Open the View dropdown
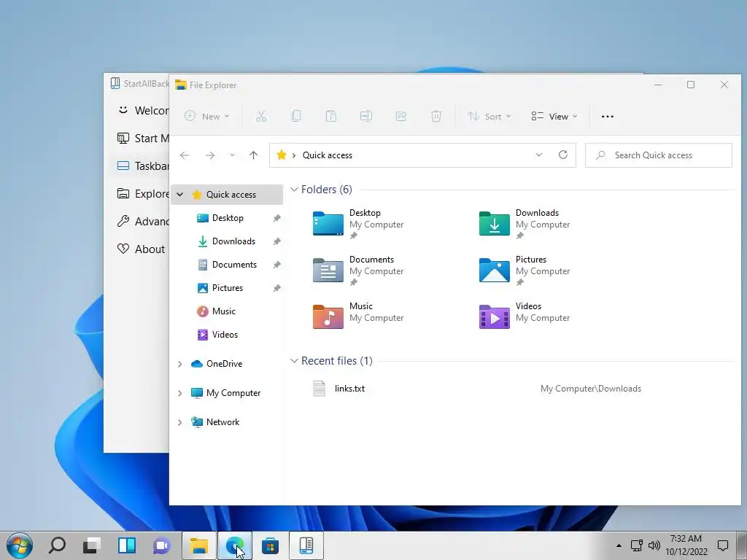Viewport: 747px width, 560px height. click(554, 116)
